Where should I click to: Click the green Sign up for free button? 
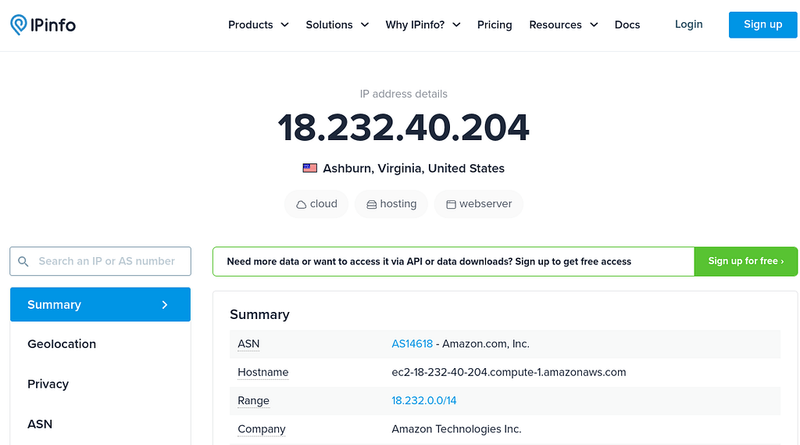point(746,261)
